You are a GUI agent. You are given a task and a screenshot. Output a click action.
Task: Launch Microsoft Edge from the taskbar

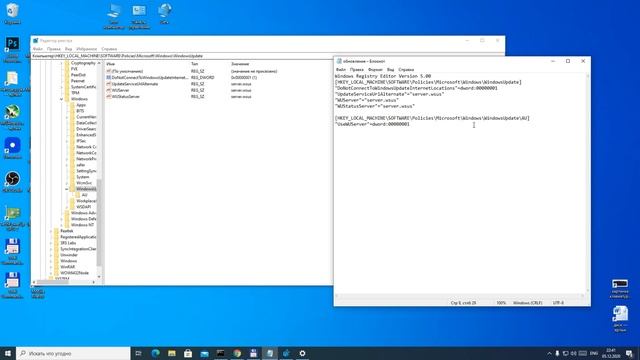(156, 353)
